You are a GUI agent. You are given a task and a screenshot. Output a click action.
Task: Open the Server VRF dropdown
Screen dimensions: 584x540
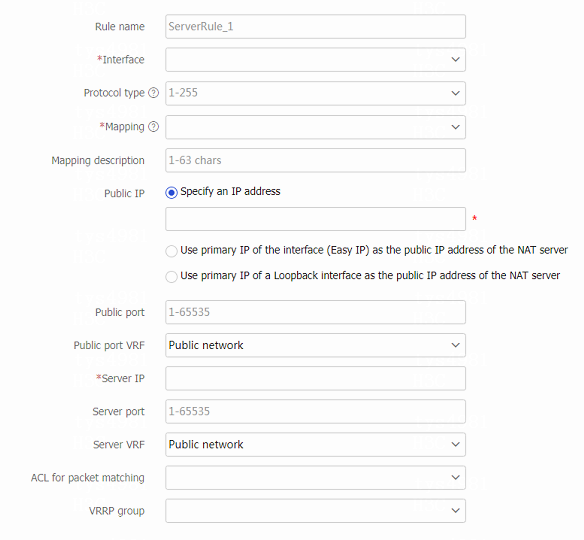pos(315,444)
